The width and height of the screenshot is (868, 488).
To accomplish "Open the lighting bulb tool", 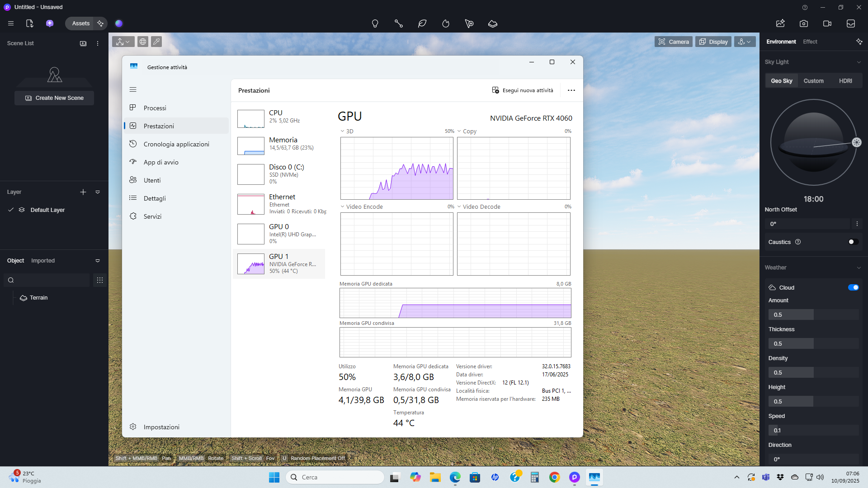I will pyautogui.click(x=375, y=23).
